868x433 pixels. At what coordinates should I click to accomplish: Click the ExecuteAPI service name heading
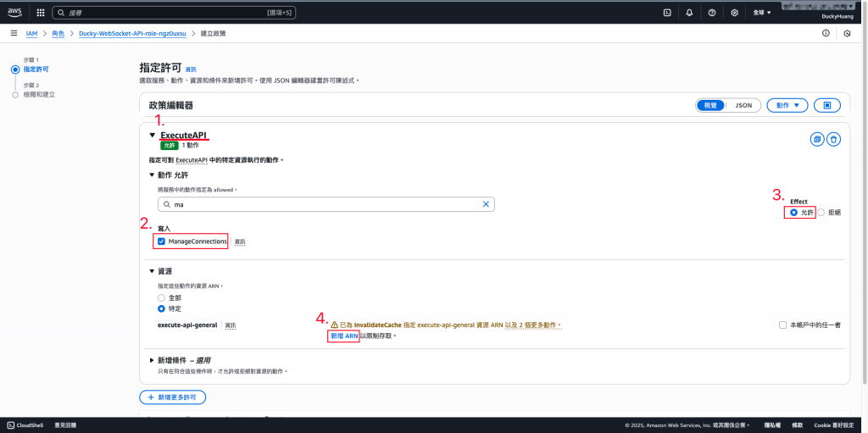point(184,135)
